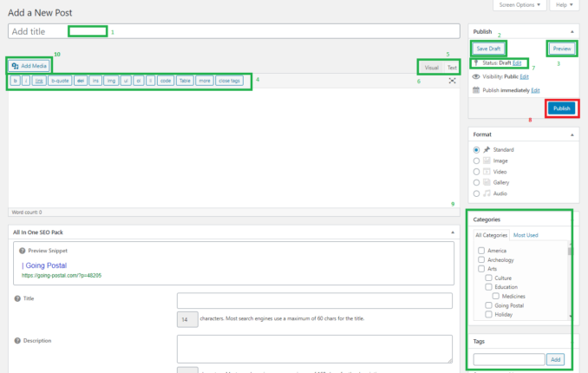588x373 pixels.
Task: Select the Image post format
Action: pyautogui.click(x=476, y=160)
